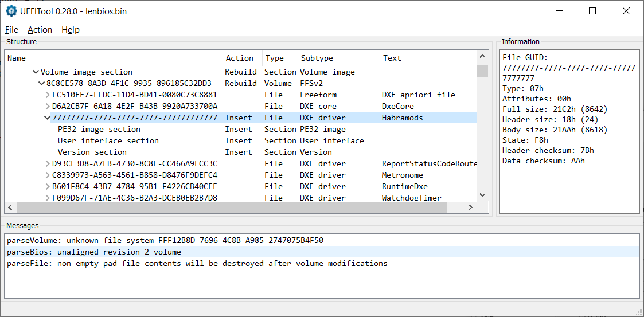Expand the D93CE3D8 ReportStatusCodeRouter entry
Screen dimensions: 644x317
[x=47, y=164]
